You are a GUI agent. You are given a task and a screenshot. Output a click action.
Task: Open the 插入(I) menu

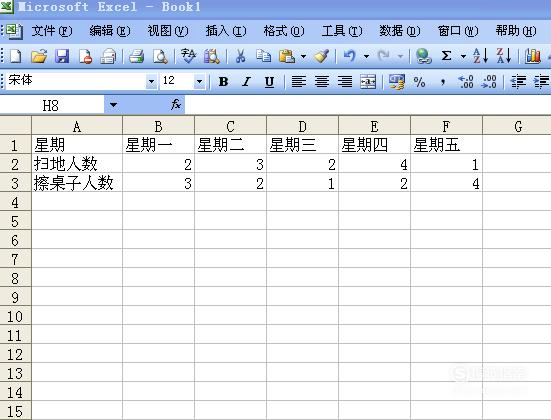tap(226, 31)
